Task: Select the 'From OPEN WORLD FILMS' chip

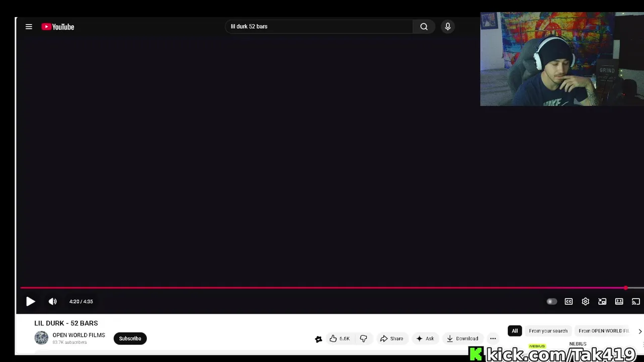Action: (604, 331)
